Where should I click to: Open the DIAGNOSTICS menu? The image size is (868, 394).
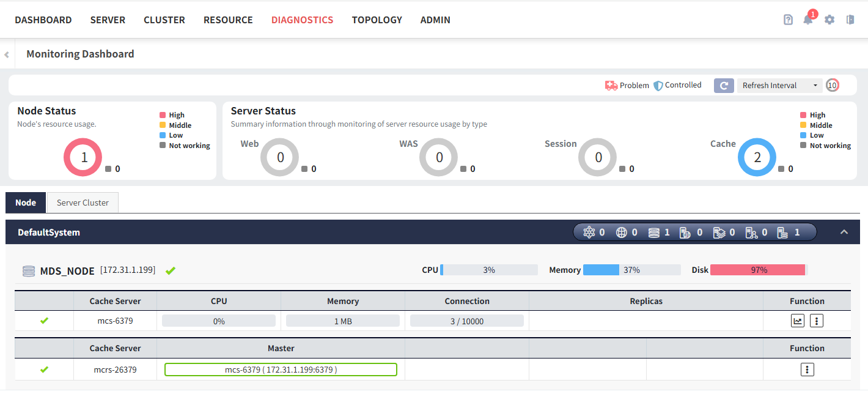(302, 20)
